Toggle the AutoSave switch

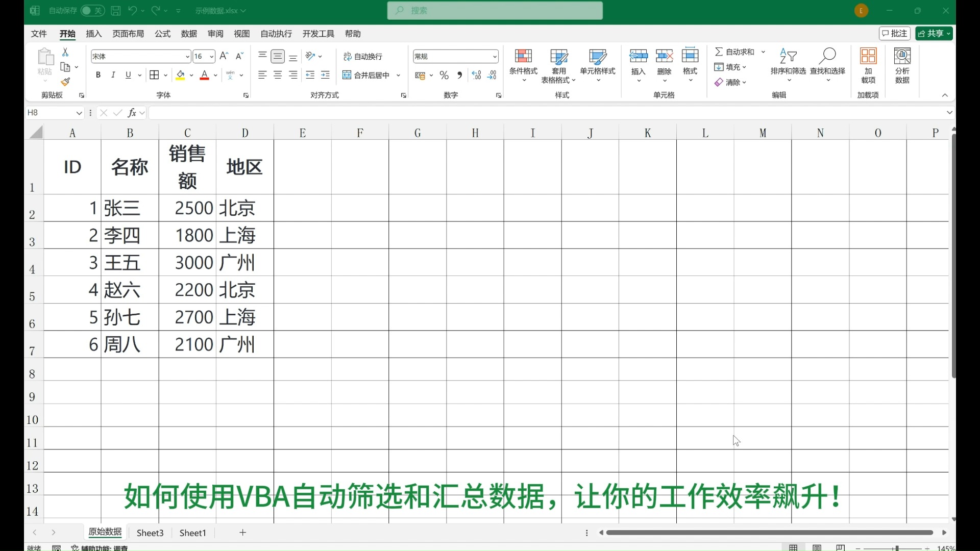coord(92,11)
